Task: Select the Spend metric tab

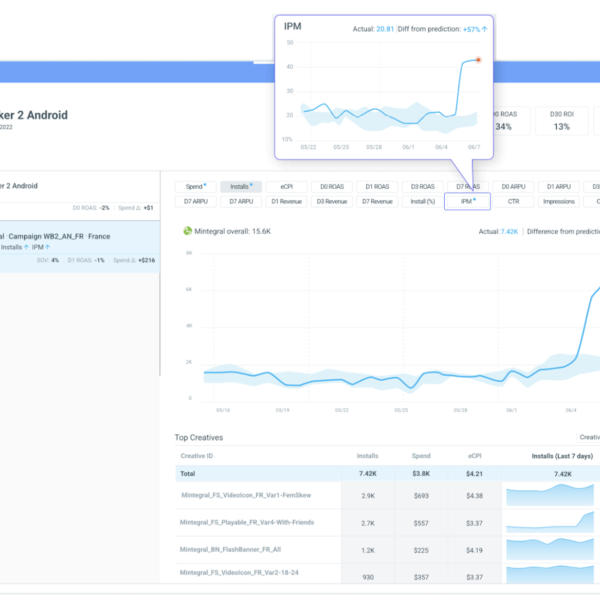Action: tap(196, 187)
